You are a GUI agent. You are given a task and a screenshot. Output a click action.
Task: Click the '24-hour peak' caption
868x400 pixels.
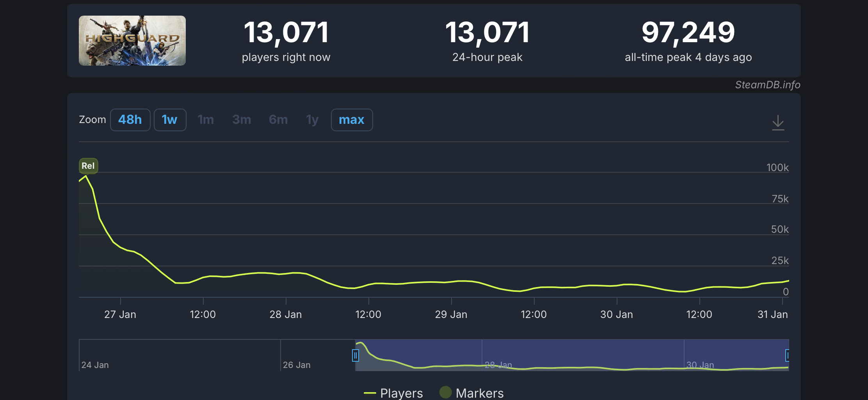click(487, 57)
